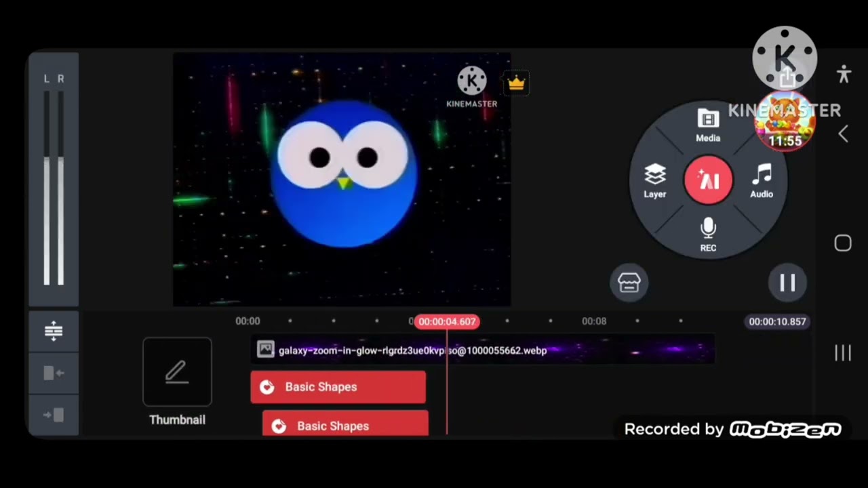Tap the Android home button
Image resolution: width=868 pixels, height=488 pixels.
[x=843, y=243]
